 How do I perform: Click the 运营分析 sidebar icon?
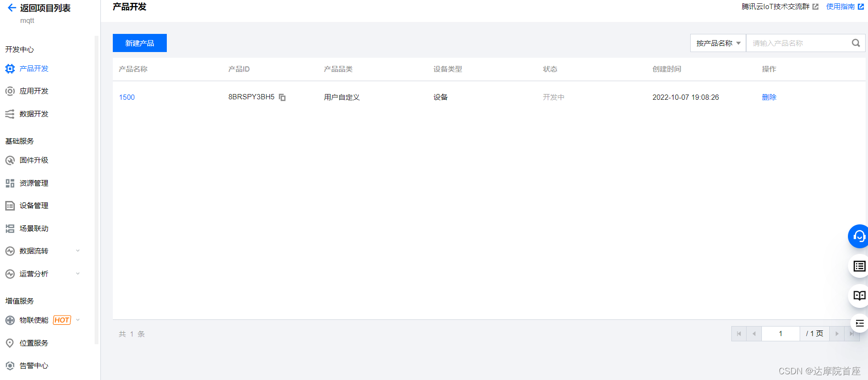[x=10, y=274]
